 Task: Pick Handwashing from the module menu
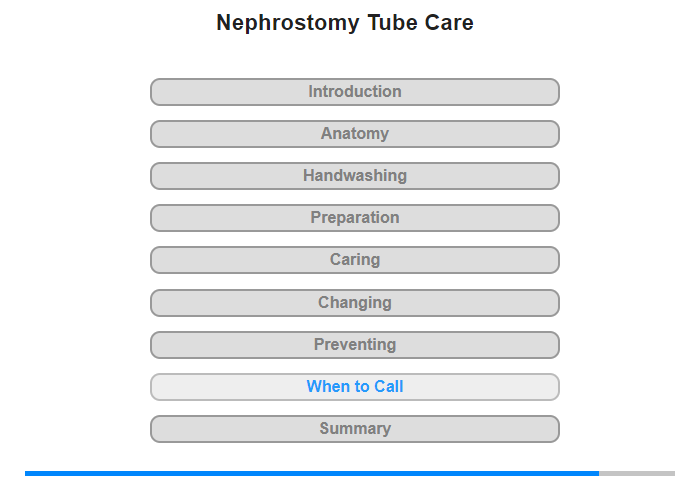pyautogui.click(x=355, y=176)
